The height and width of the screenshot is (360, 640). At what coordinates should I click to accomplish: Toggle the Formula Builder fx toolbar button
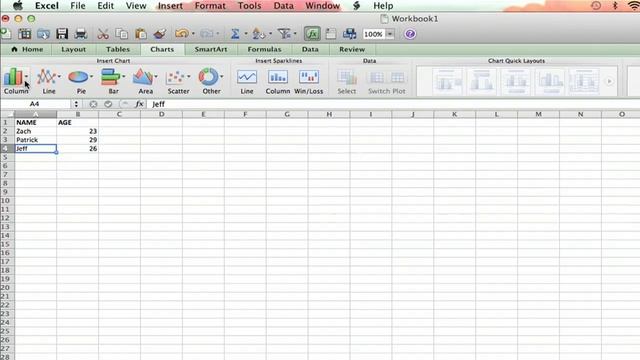[312, 34]
